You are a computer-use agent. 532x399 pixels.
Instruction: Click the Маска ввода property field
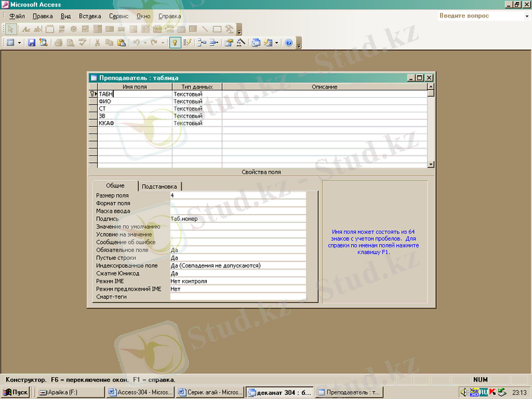237,211
